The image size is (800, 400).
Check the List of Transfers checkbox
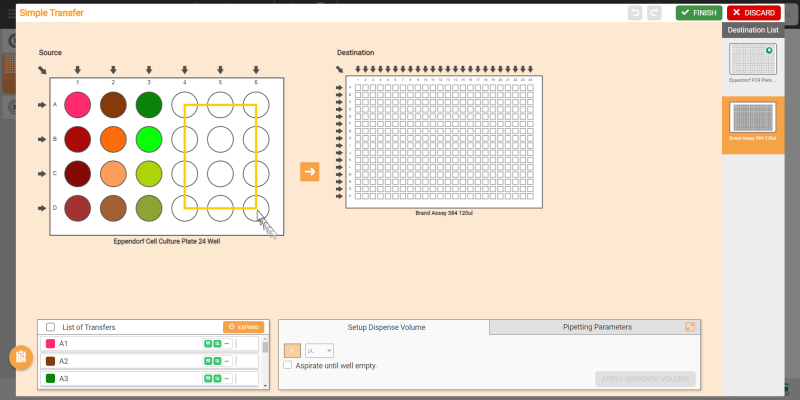point(51,327)
